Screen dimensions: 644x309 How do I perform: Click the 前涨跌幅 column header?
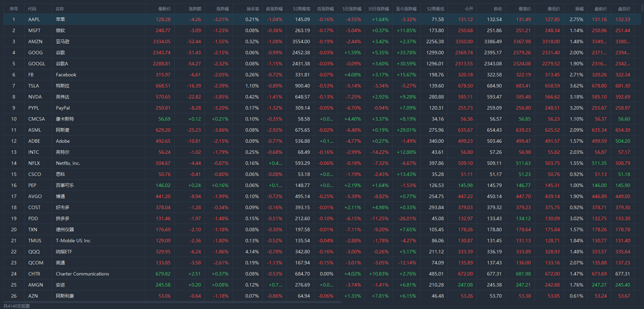[274, 9]
